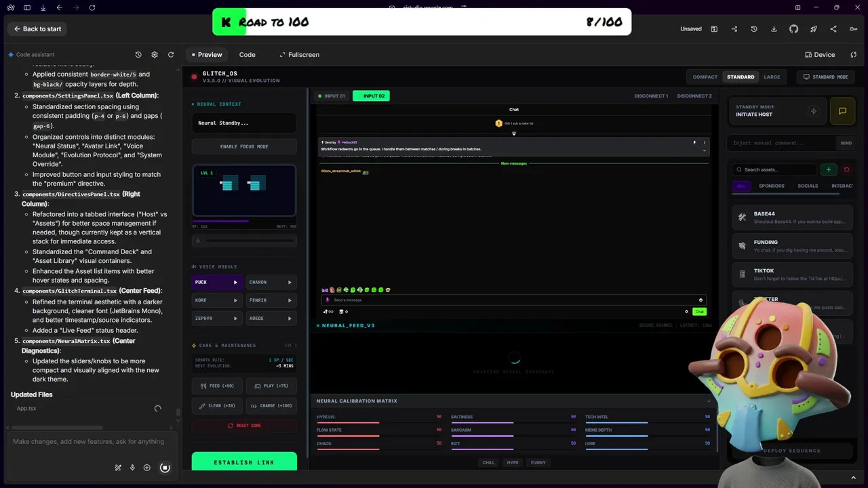Select the Standard layout size
Image resolution: width=868 pixels, height=488 pixels.
point(741,77)
